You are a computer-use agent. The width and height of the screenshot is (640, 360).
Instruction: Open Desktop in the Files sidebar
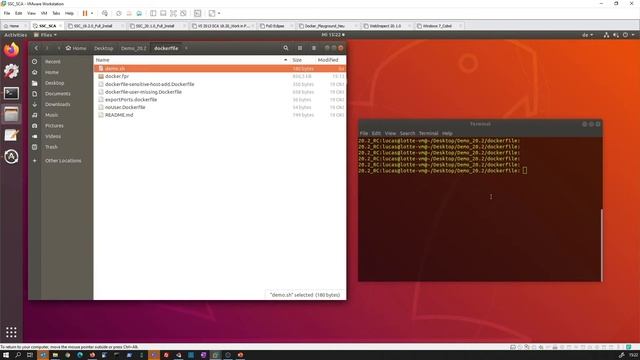tap(54, 83)
